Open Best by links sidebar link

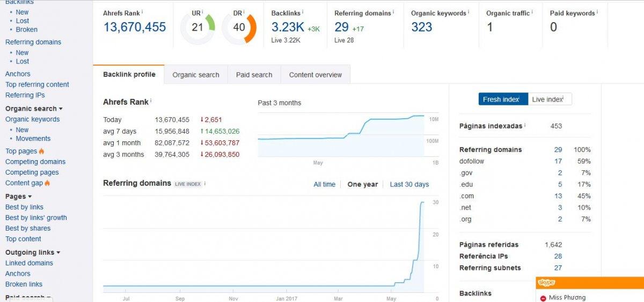pos(24,207)
